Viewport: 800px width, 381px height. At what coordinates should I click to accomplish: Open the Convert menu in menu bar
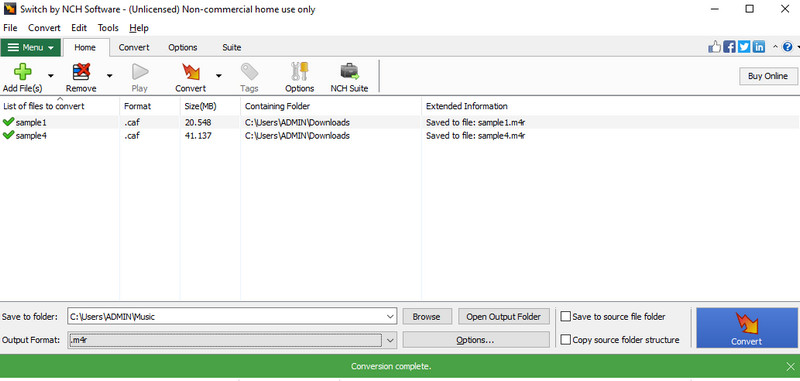(44, 28)
